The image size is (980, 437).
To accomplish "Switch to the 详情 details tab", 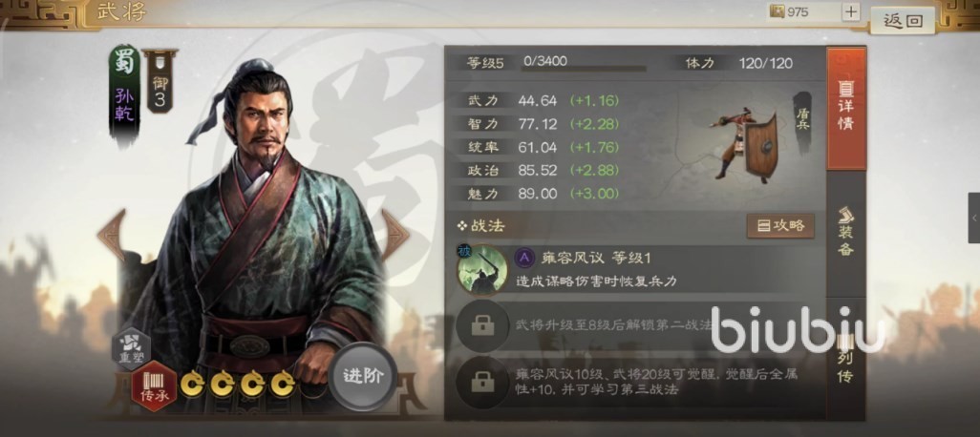I will (845, 108).
